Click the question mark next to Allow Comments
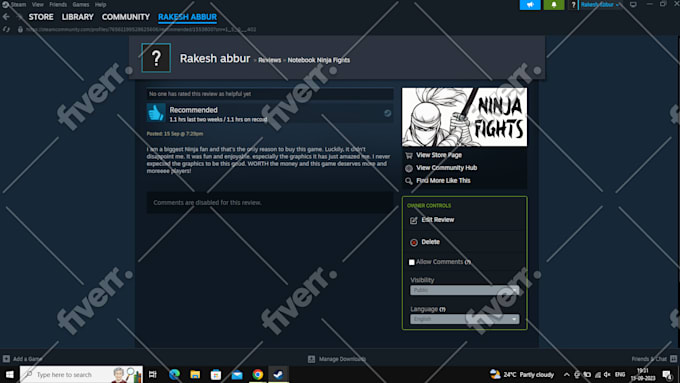The image size is (680, 383). (x=468, y=262)
